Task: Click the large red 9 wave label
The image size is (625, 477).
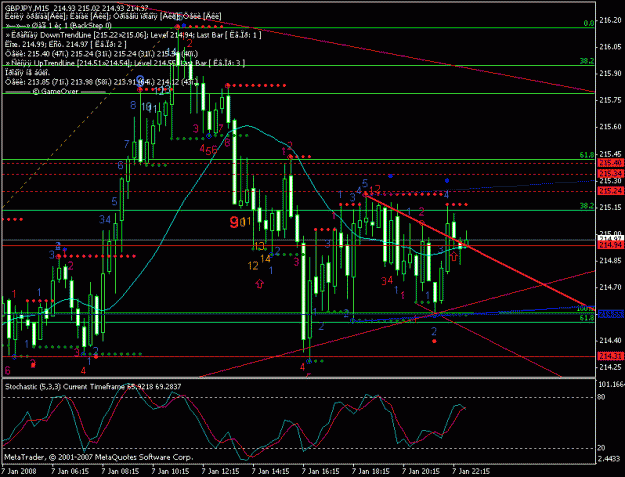Action: pyautogui.click(x=234, y=222)
